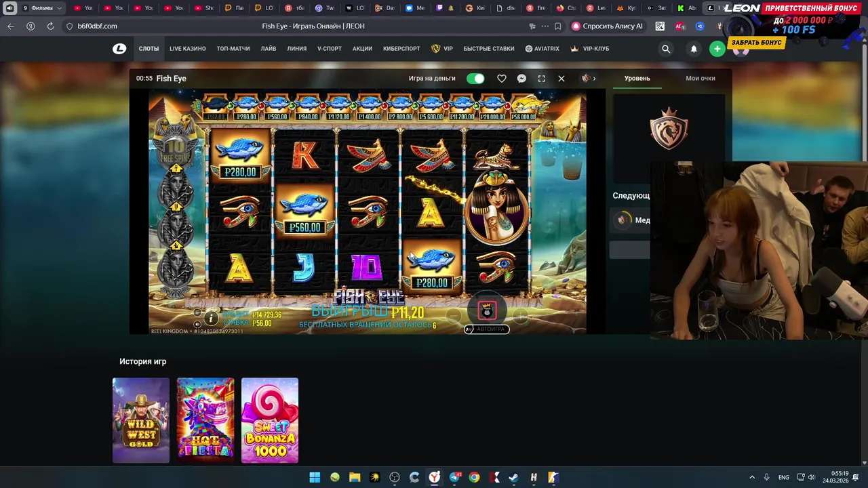Screen dimensions: 868x488
Task: Click the ENG language indicator
Action: (784, 477)
